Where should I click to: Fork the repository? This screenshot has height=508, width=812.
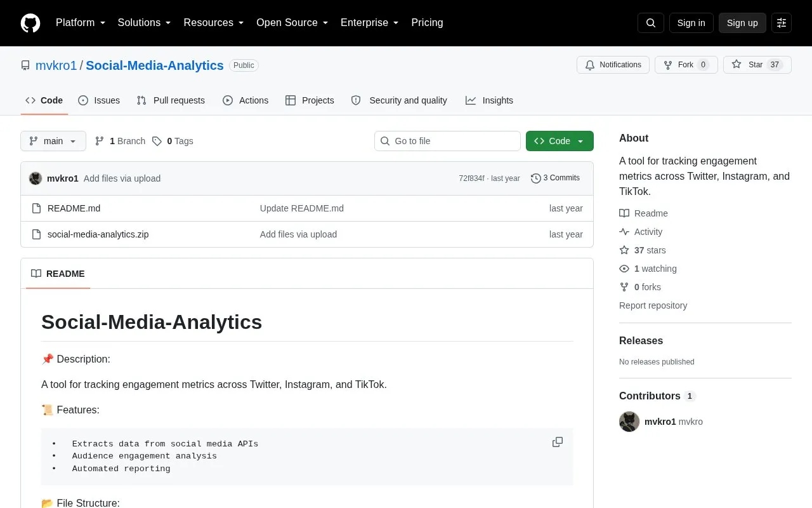point(686,65)
